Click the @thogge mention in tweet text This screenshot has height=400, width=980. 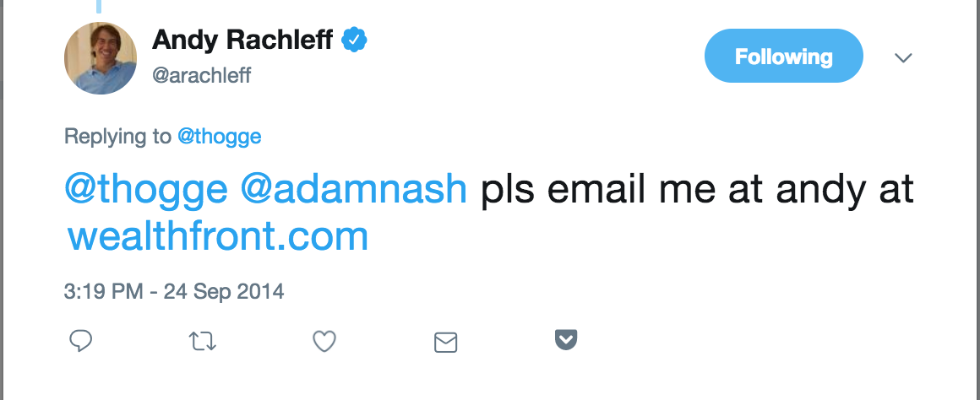pyautogui.click(x=145, y=190)
